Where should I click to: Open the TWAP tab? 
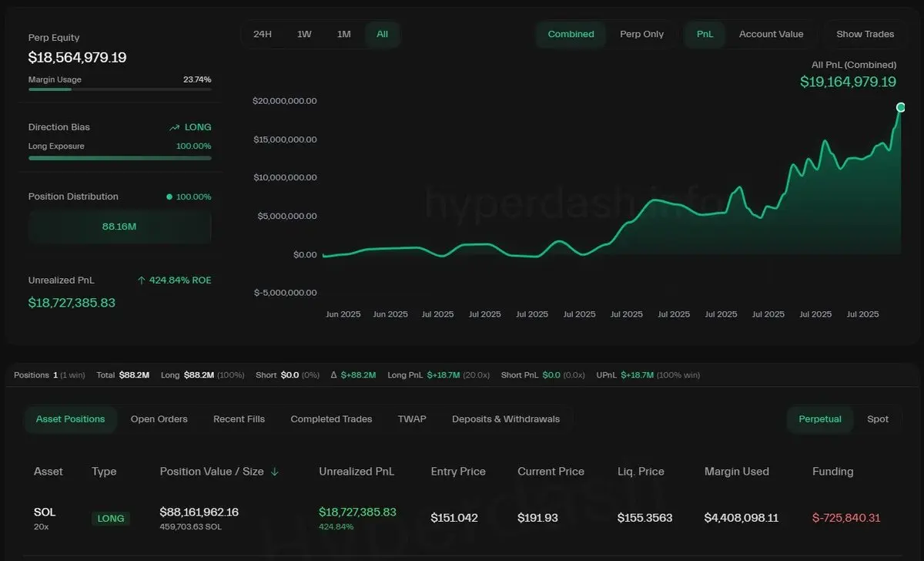[x=412, y=419]
